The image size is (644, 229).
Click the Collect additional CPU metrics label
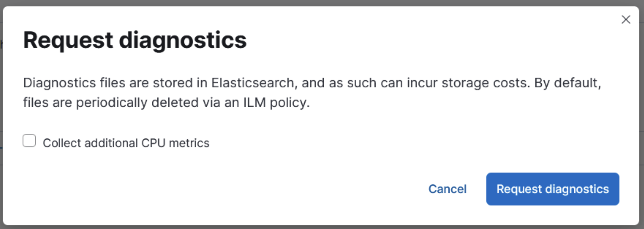tap(127, 143)
